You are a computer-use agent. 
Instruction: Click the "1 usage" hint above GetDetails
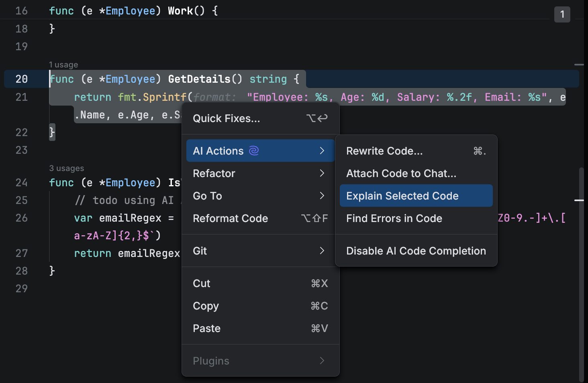click(x=63, y=64)
